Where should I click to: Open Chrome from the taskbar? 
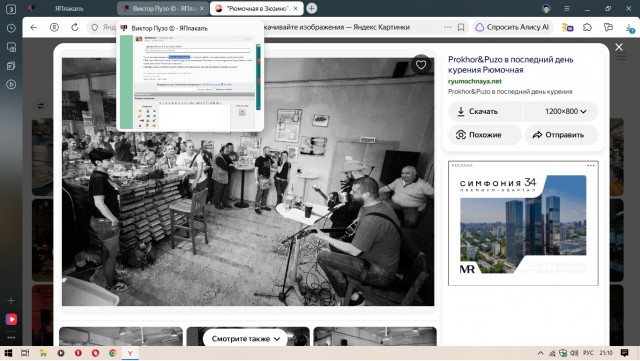tap(113, 353)
